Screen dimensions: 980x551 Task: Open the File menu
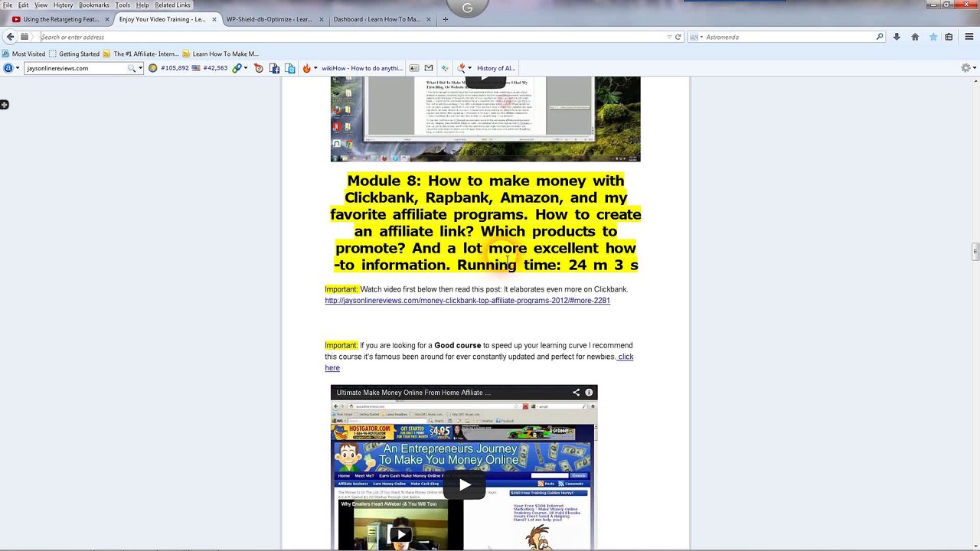8,5
